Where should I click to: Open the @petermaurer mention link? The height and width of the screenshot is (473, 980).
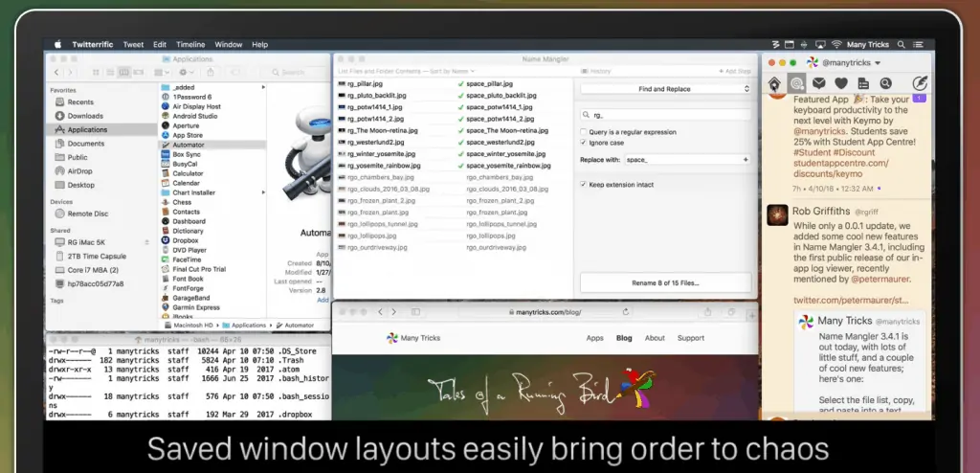click(x=879, y=279)
